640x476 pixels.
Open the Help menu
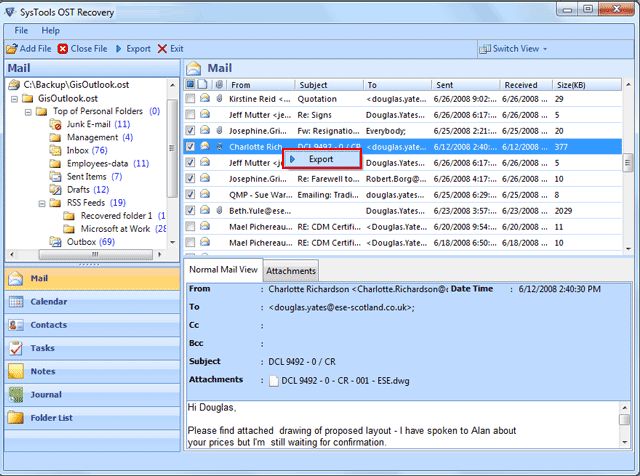tap(50, 31)
